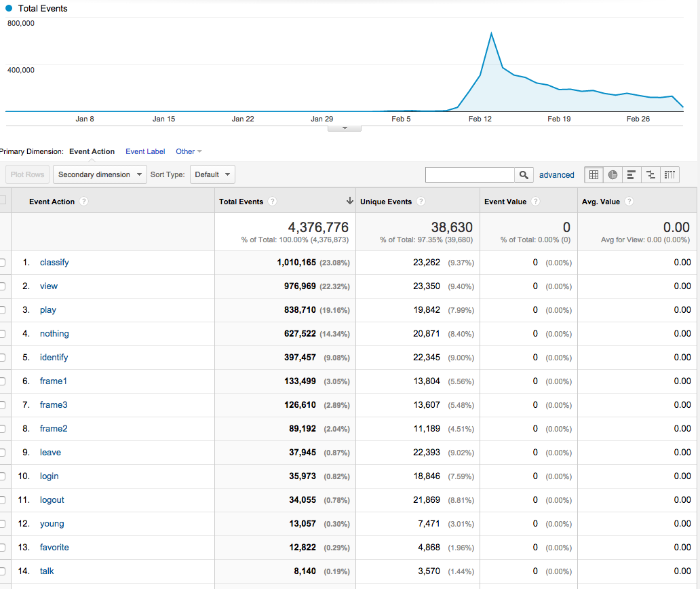700x589 pixels.
Task: Click the 4,376,776 total events summary
Action: point(318,227)
